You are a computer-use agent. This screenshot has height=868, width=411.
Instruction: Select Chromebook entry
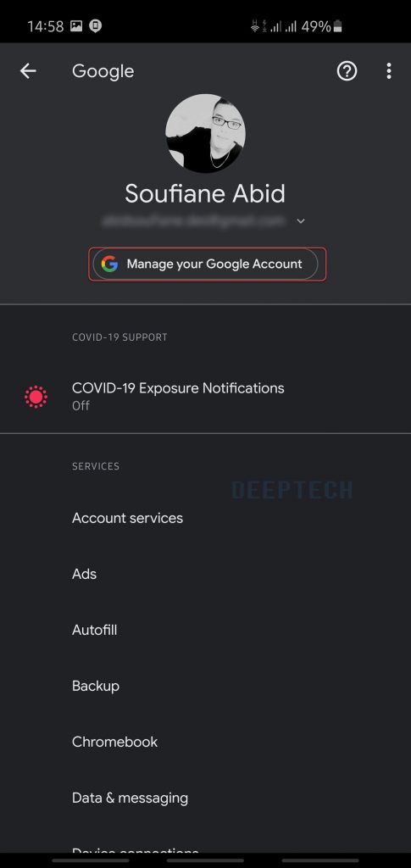click(x=205, y=742)
